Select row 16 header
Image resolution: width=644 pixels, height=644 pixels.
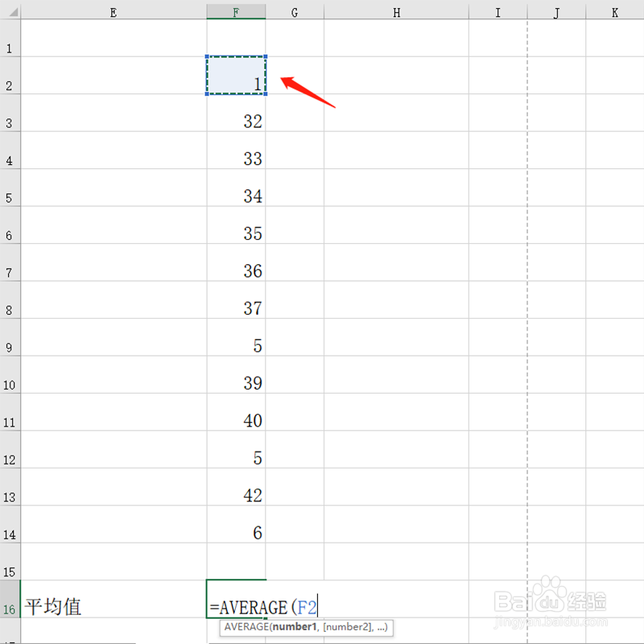[x=10, y=598]
